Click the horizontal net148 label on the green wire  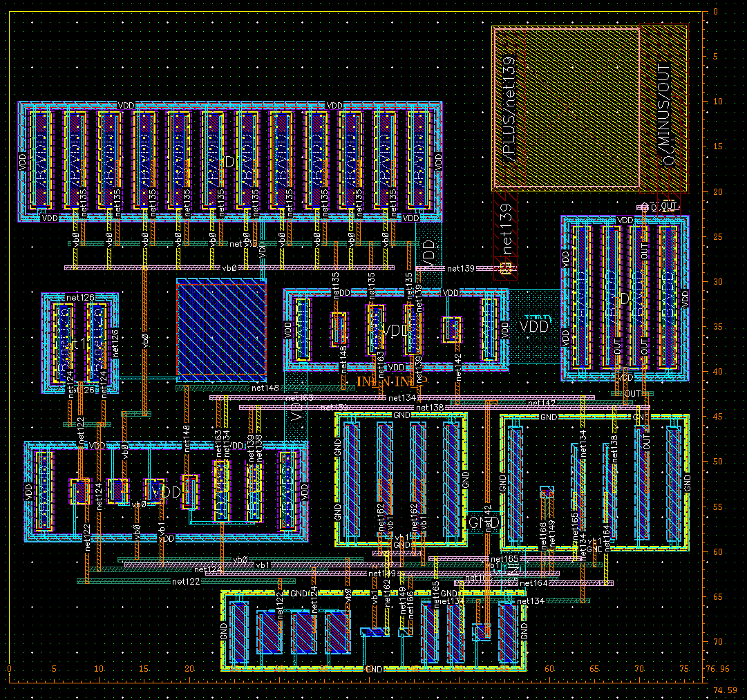pyautogui.click(x=265, y=388)
